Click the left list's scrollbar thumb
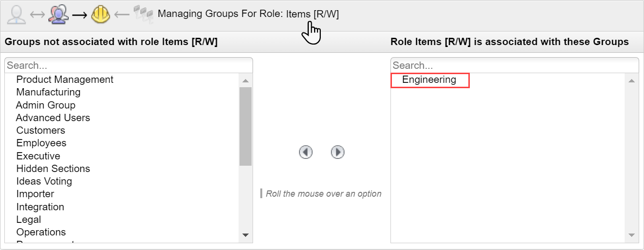 pyautogui.click(x=245, y=126)
